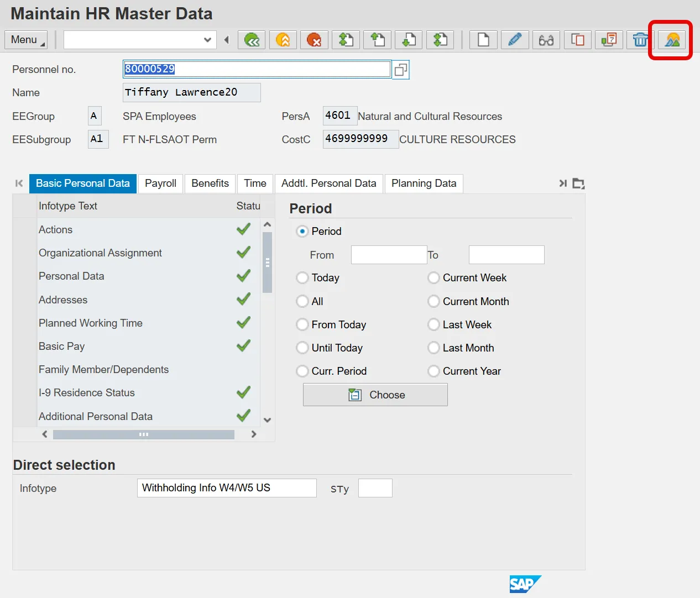Expand the command field dropdown

click(207, 40)
